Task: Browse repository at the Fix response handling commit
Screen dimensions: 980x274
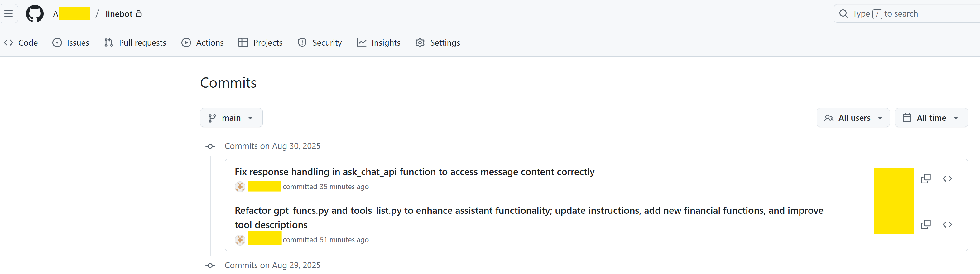Action: pyautogui.click(x=947, y=179)
